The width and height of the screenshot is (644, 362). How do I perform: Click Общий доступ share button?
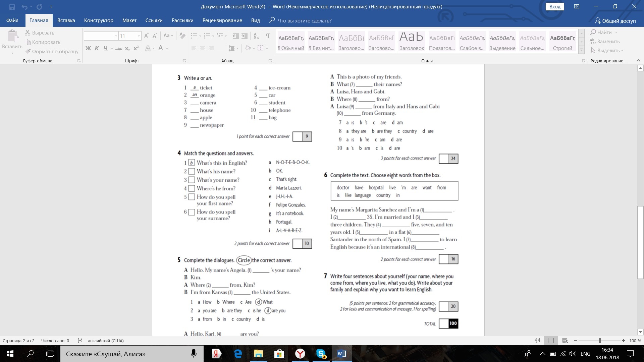(615, 21)
